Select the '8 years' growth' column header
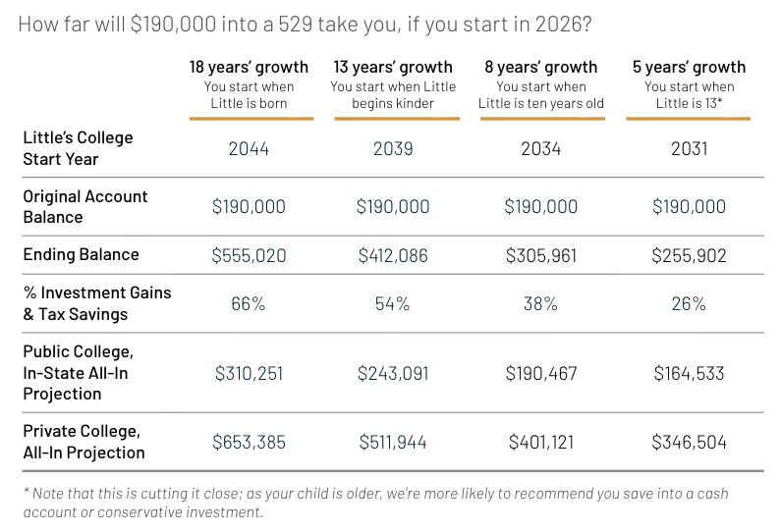781x532 pixels. coord(540,67)
